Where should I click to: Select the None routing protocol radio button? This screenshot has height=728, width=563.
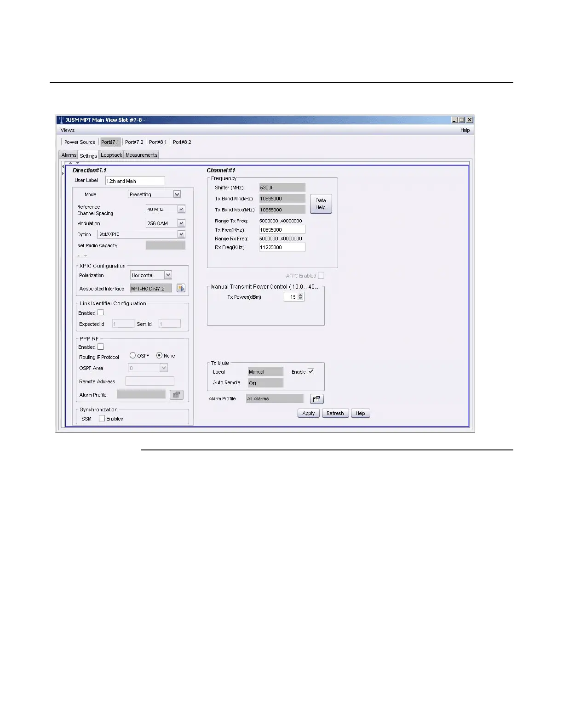pyautogui.click(x=159, y=355)
